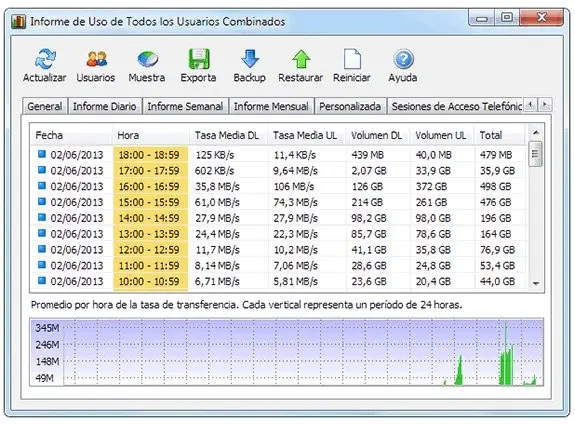Sort by the Tasa Media DL column header
The width and height of the screenshot is (575, 425).
point(227,135)
